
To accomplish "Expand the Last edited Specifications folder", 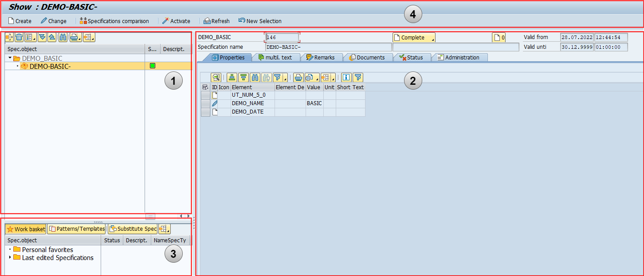I will [10, 257].
